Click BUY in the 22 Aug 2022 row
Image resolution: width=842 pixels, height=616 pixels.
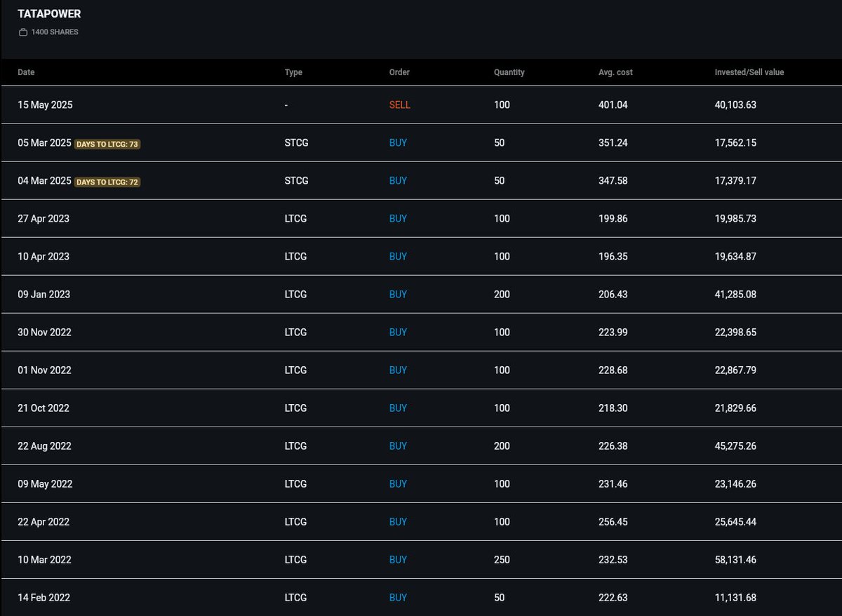click(x=398, y=446)
